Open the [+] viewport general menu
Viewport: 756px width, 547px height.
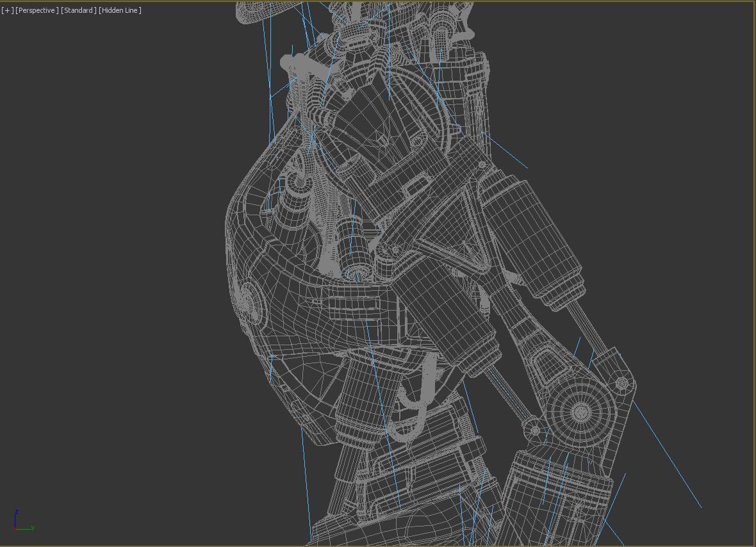coord(8,10)
